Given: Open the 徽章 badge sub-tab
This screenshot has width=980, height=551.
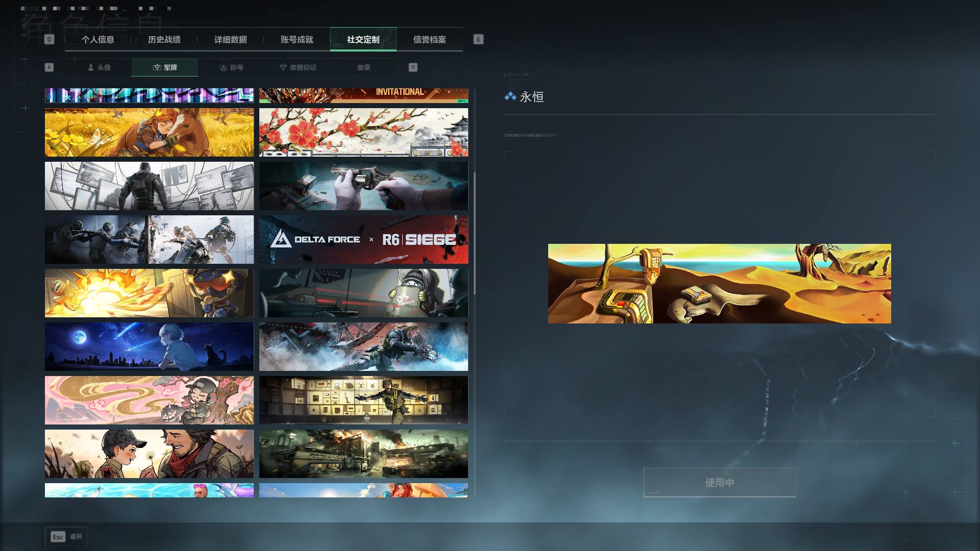Looking at the screenshot, I should tap(364, 67).
